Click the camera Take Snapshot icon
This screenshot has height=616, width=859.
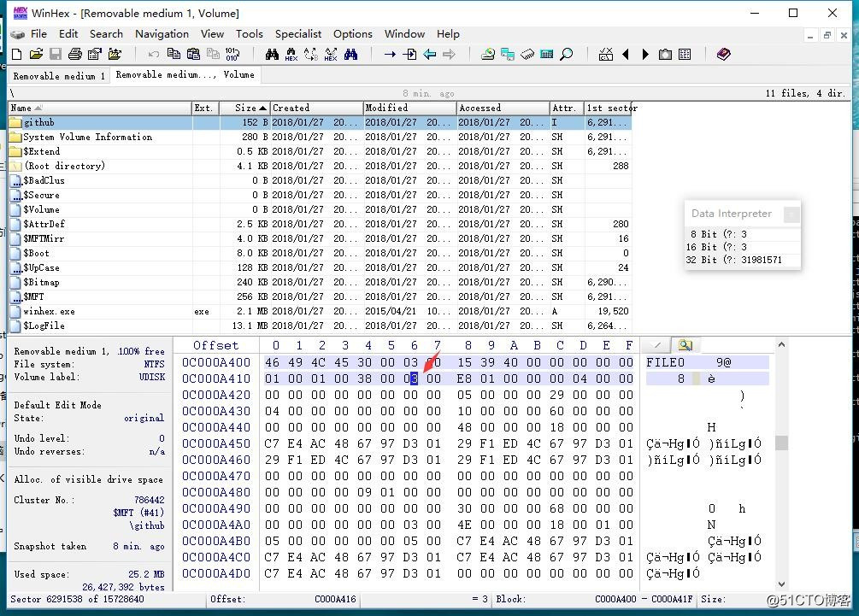[665, 54]
